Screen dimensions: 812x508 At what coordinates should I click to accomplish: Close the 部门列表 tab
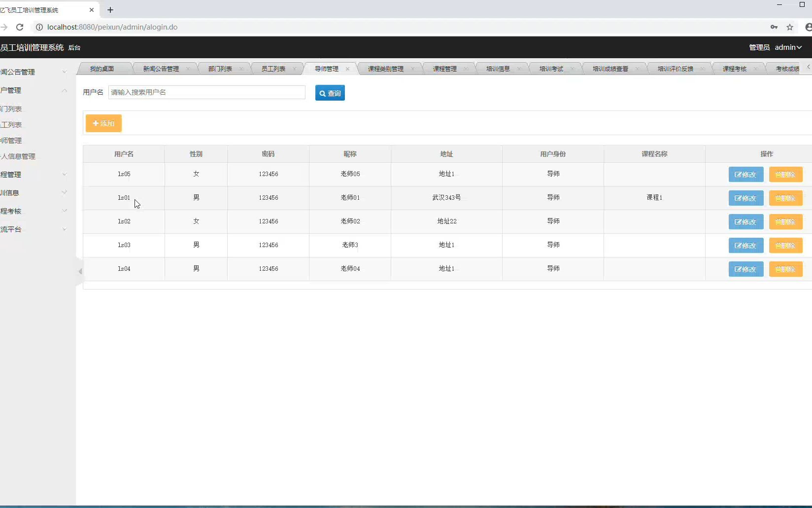point(241,69)
